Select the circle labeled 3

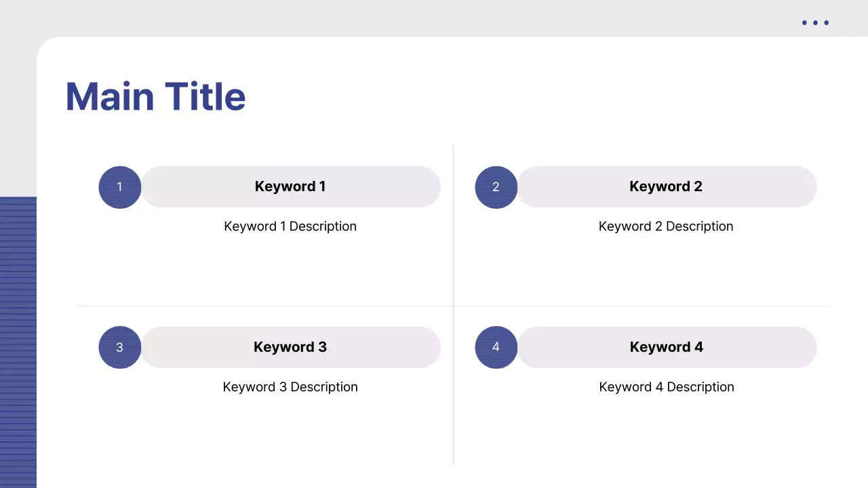(x=119, y=347)
